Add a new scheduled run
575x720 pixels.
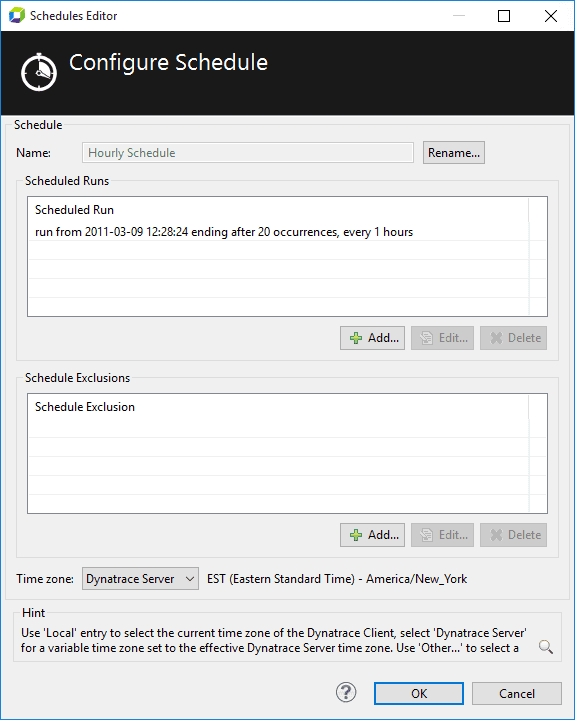pos(372,338)
